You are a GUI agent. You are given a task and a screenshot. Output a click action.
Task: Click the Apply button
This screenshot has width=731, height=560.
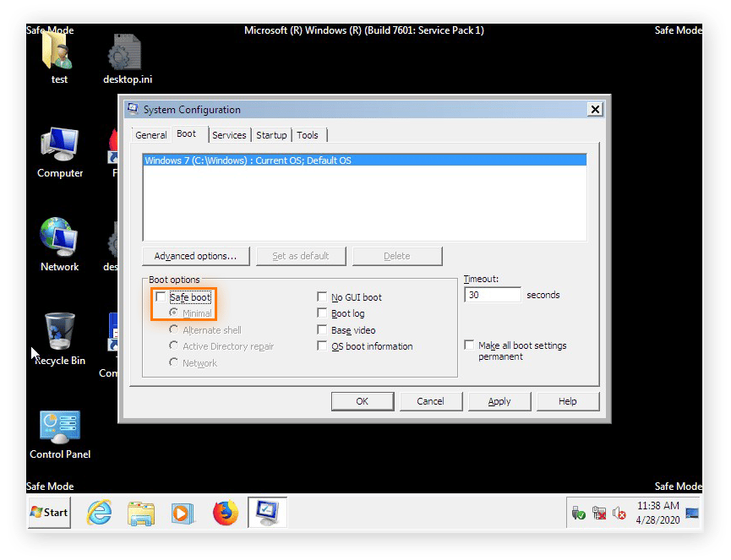[x=499, y=401]
